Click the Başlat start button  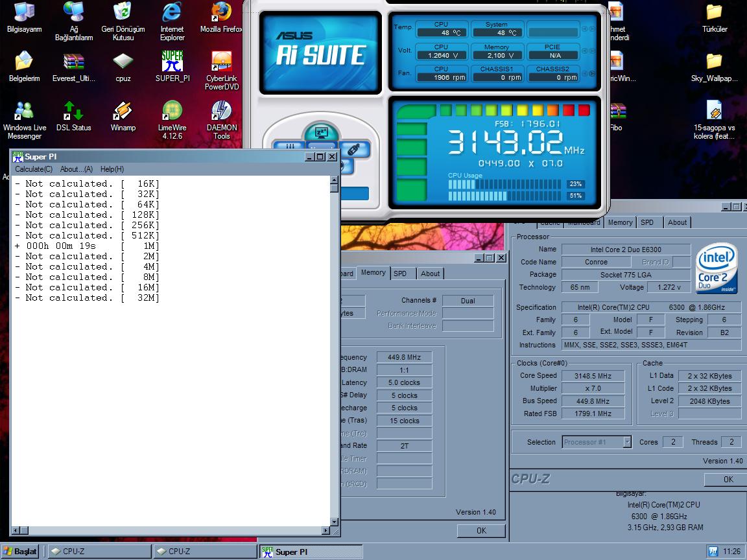[19, 552]
